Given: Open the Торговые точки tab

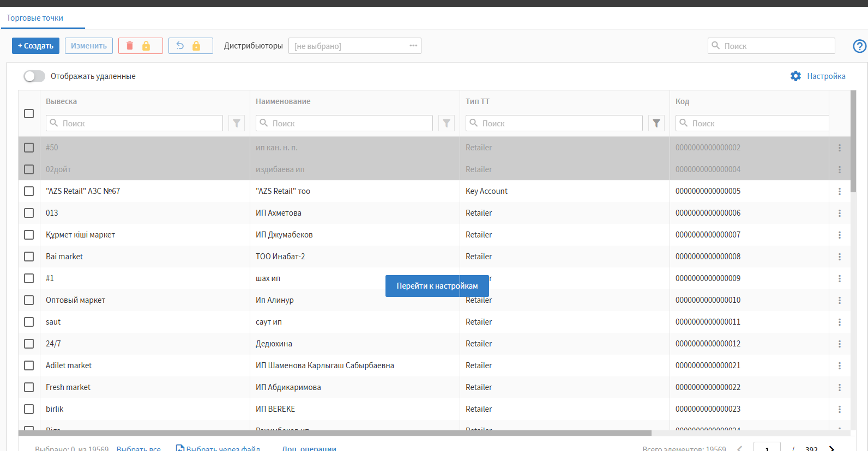Looking at the screenshot, I should point(35,18).
